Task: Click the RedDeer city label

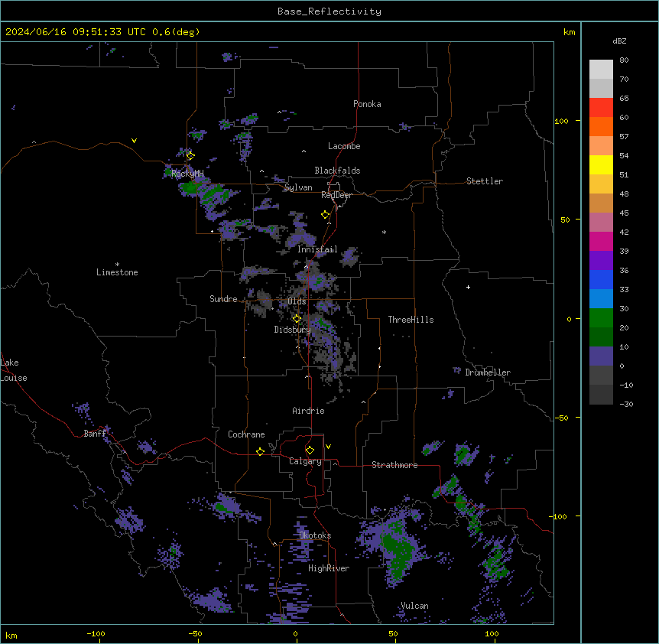Action: (x=336, y=195)
